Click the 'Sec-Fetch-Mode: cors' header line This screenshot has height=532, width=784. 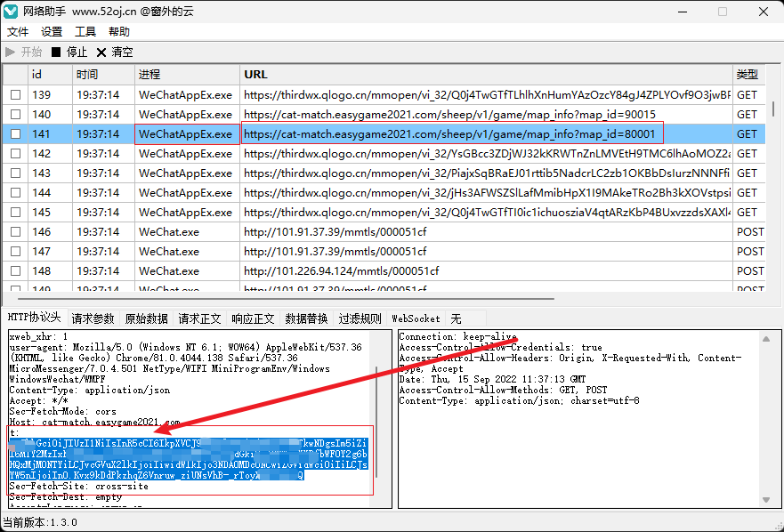tap(62, 412)
